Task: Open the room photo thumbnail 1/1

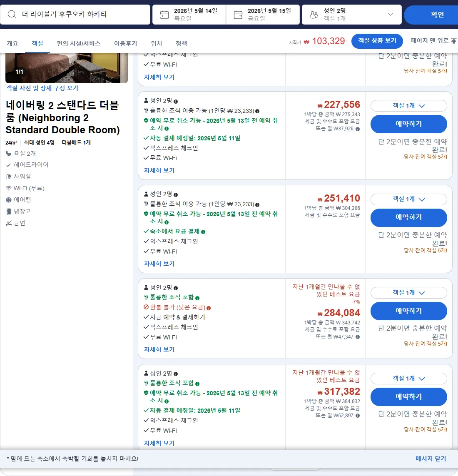Action: (67, 68)
